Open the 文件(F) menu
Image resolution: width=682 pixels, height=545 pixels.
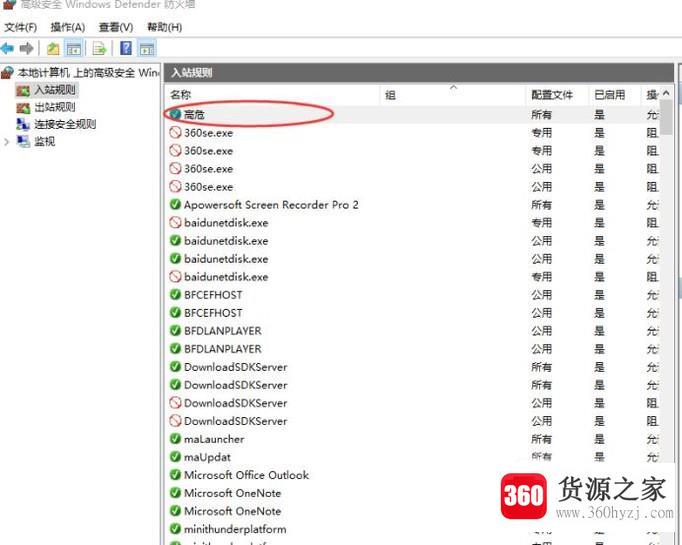click(x=20, y=27)
